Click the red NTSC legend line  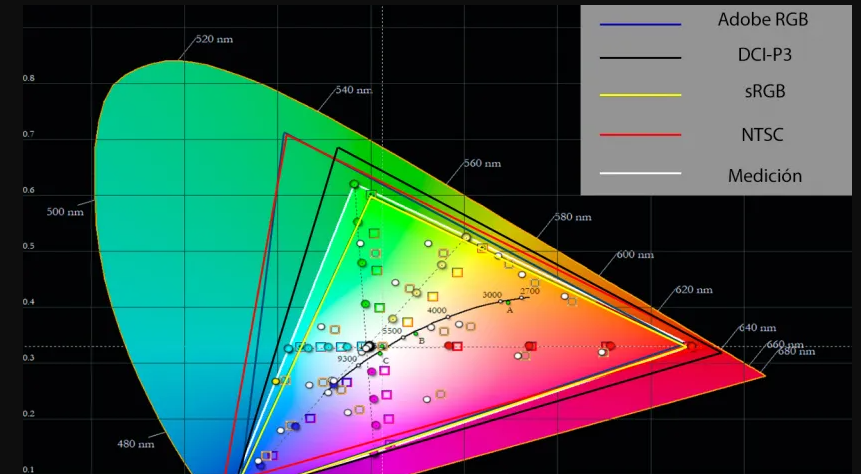click(x=640, y=134)
